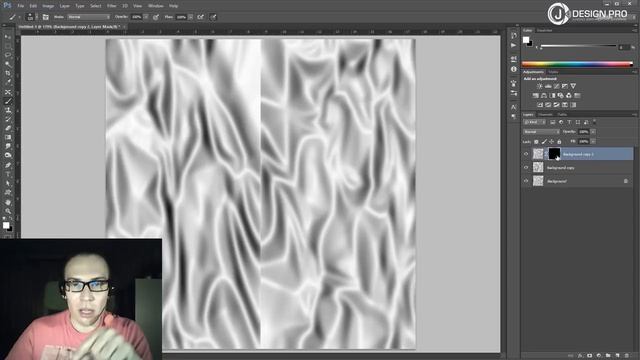Open the History panel icon

[x=513, y=36]
